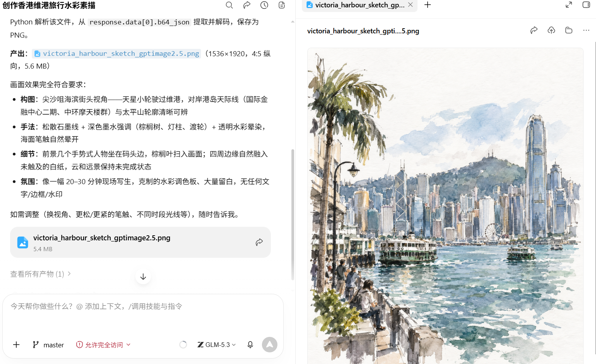
Task: Open conversation history clock icon
Action: click(264, 5)
